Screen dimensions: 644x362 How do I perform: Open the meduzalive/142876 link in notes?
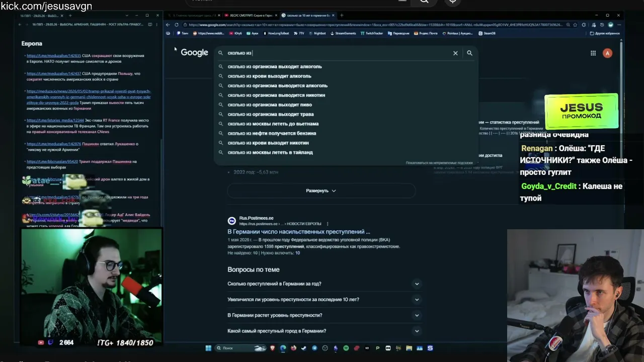pos(54,144)
